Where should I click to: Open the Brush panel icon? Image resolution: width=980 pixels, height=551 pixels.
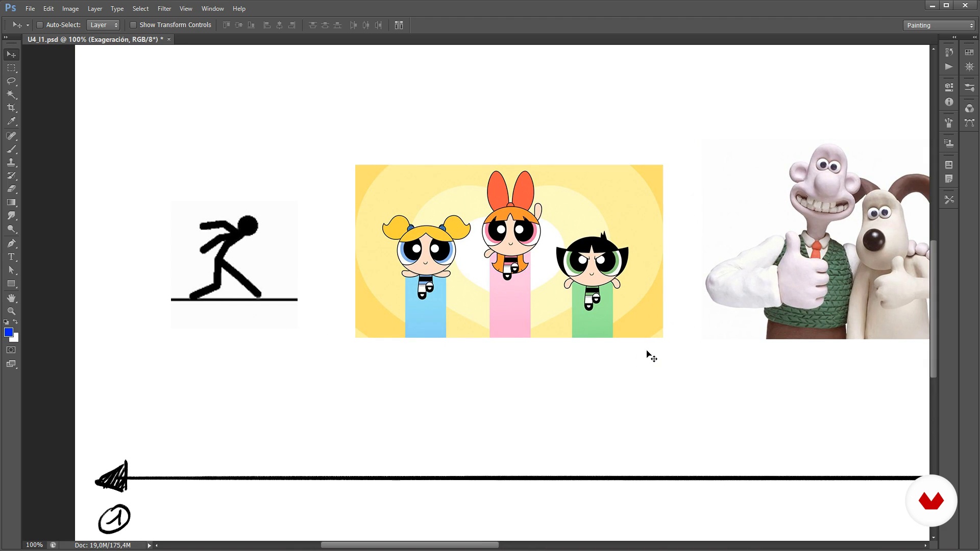coord(949,123)
